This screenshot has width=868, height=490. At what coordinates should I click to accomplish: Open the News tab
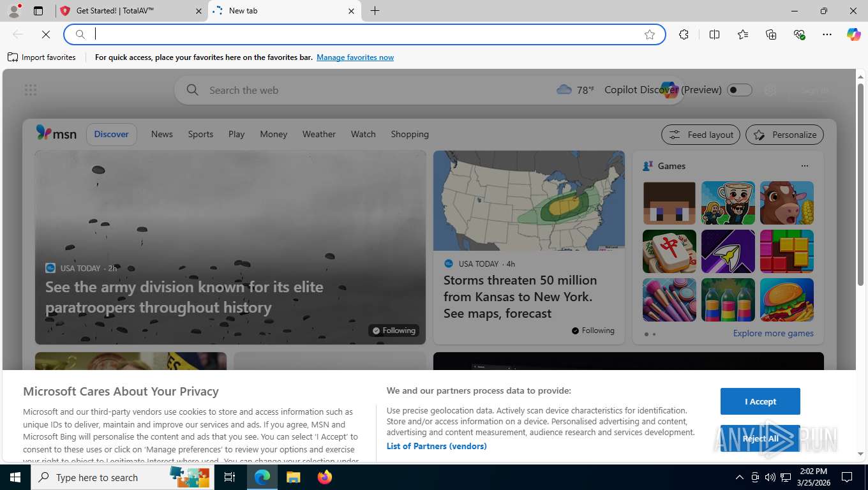point(162,134)
